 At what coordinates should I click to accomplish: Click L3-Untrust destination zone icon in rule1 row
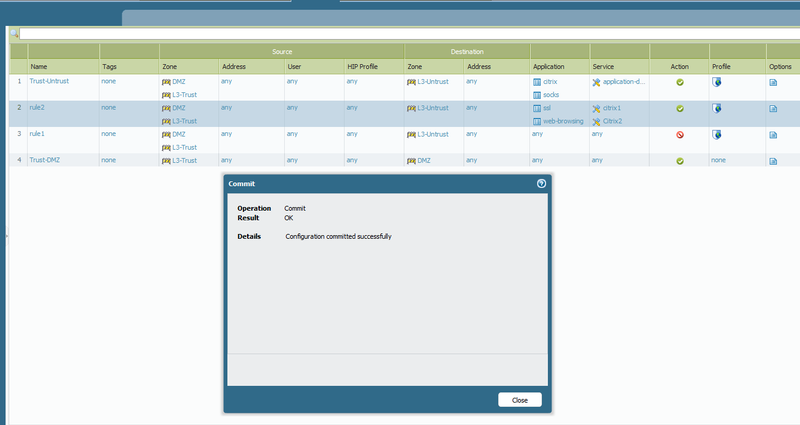(411, 135)
